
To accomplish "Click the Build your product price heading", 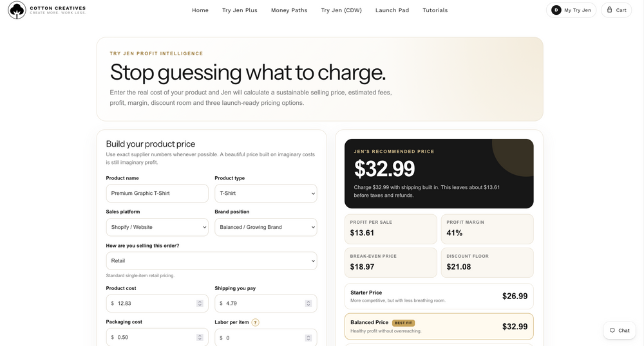I will [x=150, y=144].
